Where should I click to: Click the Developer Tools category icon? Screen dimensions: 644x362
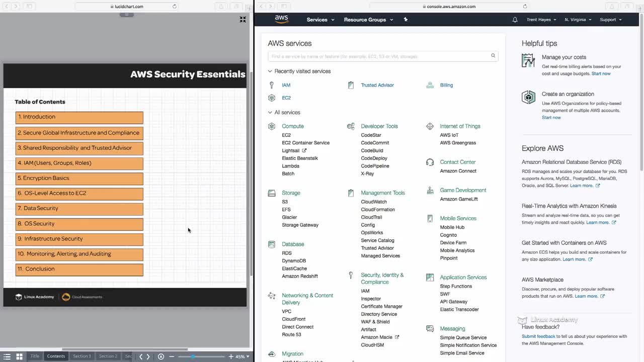coord(351,126)
